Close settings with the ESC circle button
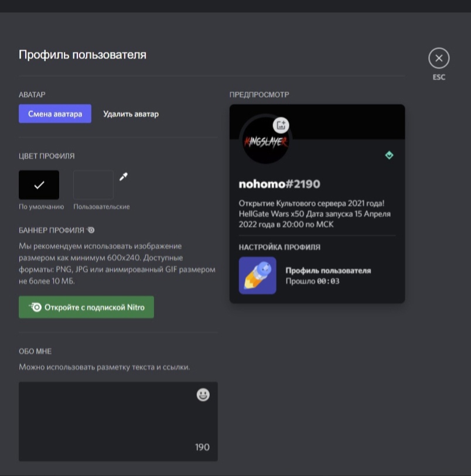Image resolution: width=471 pixels, height=476 pixels. point(439,58)
